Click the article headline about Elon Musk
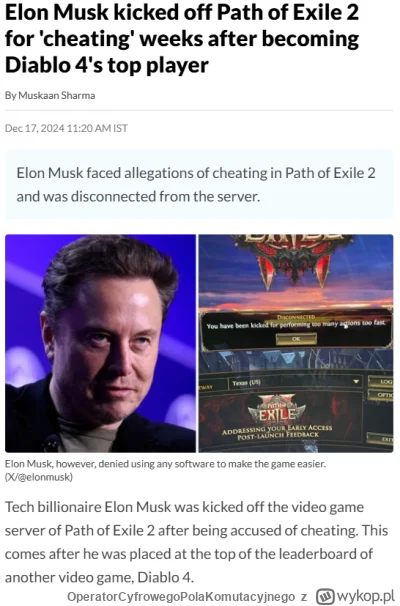The height and width of the screenshot is (606, 400). click(x=182, y=39)
